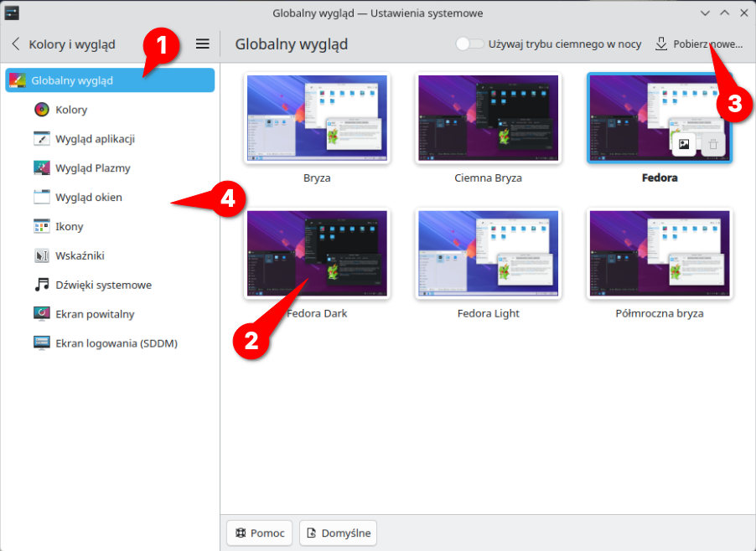Click the Ikony sidebar icon
Image resolution: width=756 pixels, height=551 pixels.
(42, 227)
